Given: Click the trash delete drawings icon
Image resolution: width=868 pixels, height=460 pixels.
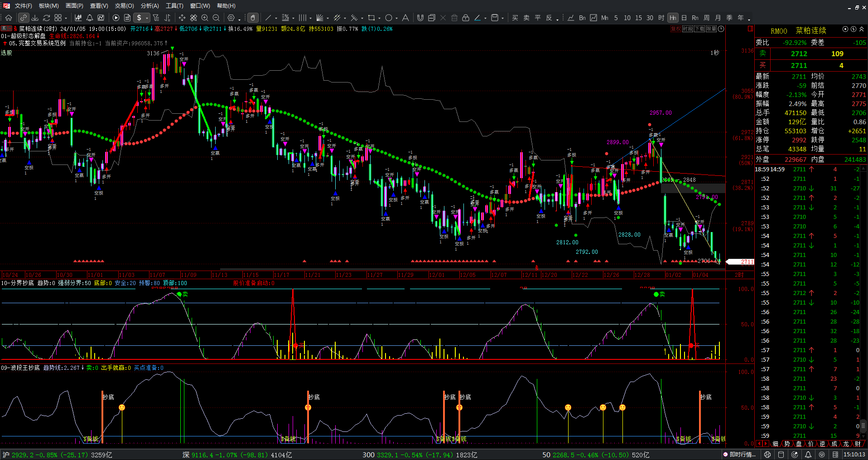Looking at the screenshot, I should click(x=454, y=18).
